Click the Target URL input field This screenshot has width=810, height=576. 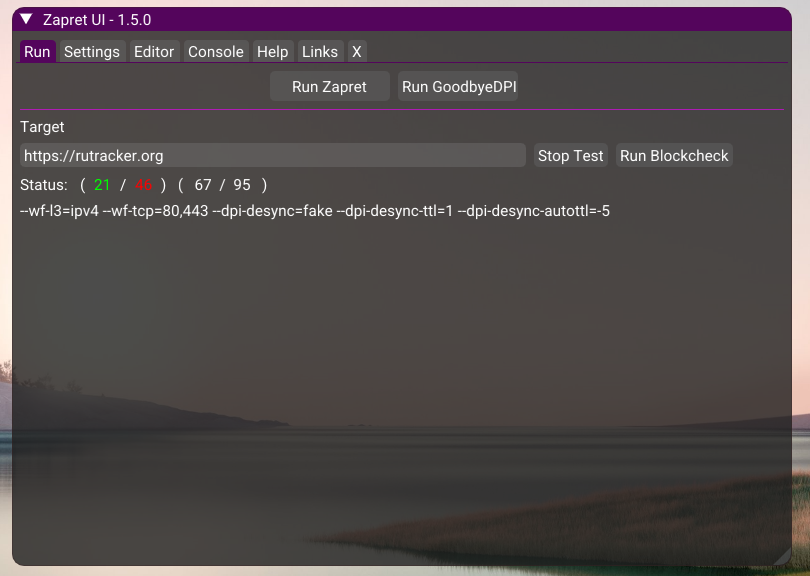pos(273,155)
